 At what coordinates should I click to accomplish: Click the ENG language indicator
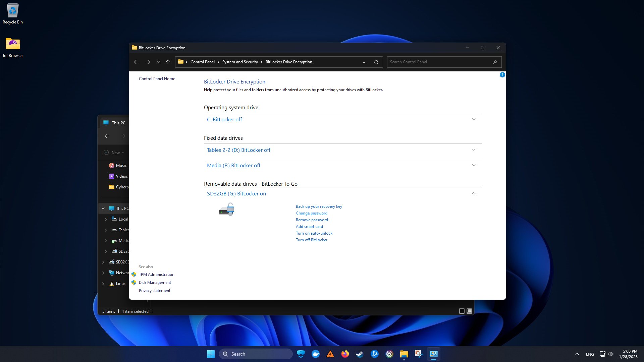590,354
